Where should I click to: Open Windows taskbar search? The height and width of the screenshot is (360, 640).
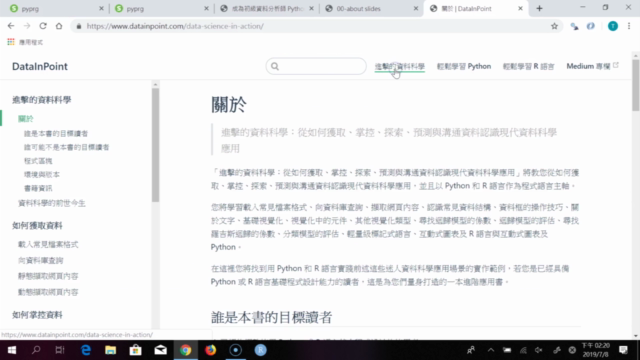36,350
